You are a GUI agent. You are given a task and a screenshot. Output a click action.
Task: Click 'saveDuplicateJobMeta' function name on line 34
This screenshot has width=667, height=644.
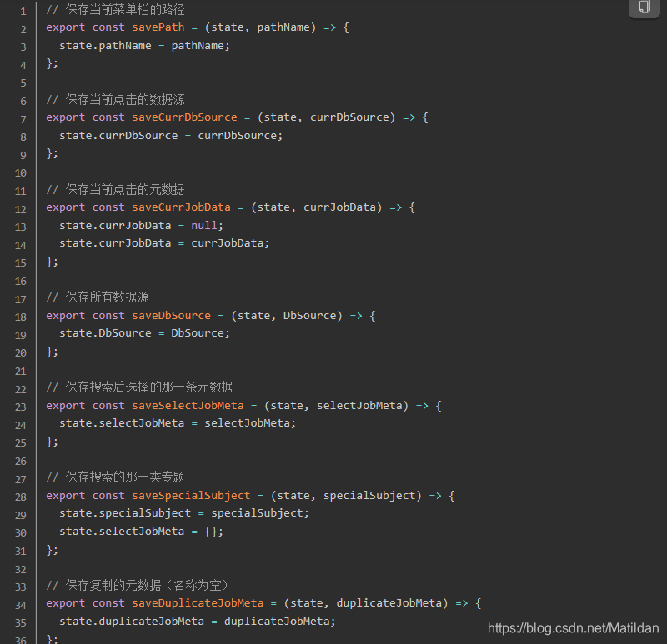pyautogui.click(x=198, y=603)
